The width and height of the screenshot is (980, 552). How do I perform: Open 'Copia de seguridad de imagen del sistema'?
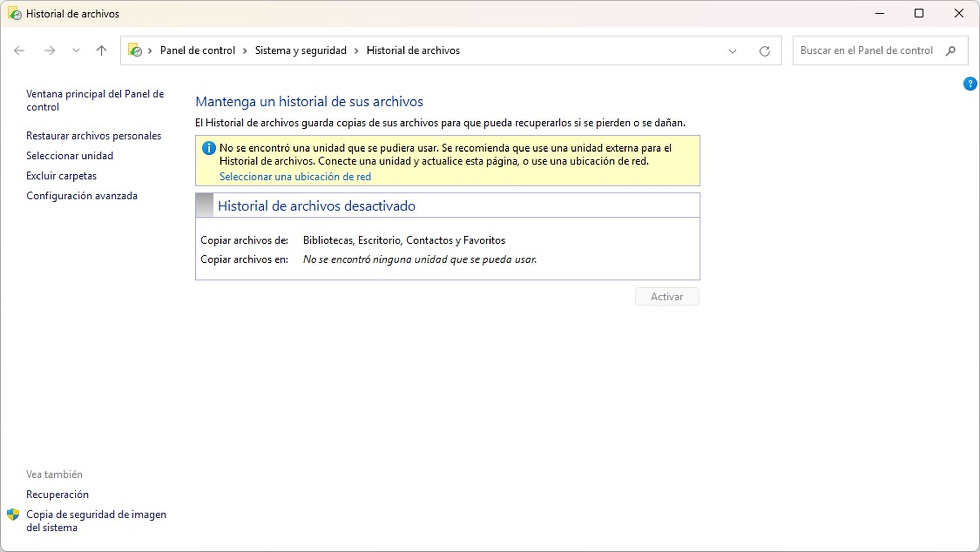point(96,521)
